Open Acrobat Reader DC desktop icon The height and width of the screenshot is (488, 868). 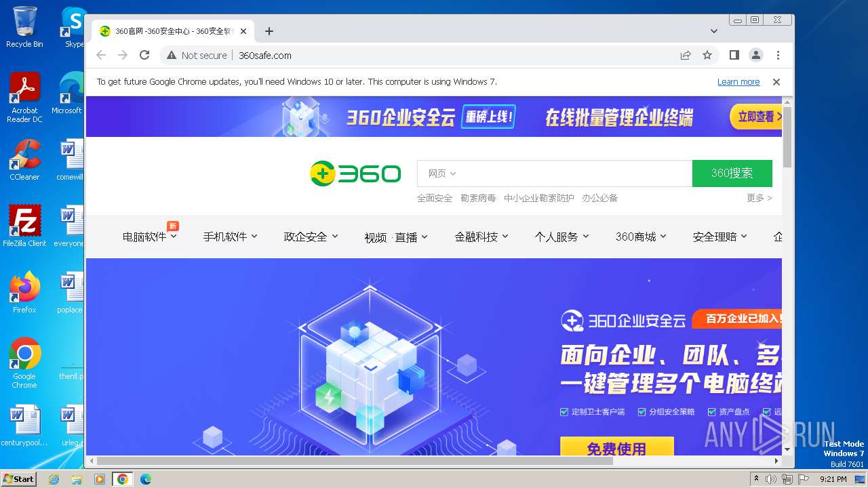pyautogui.click(x=24, y=98)
